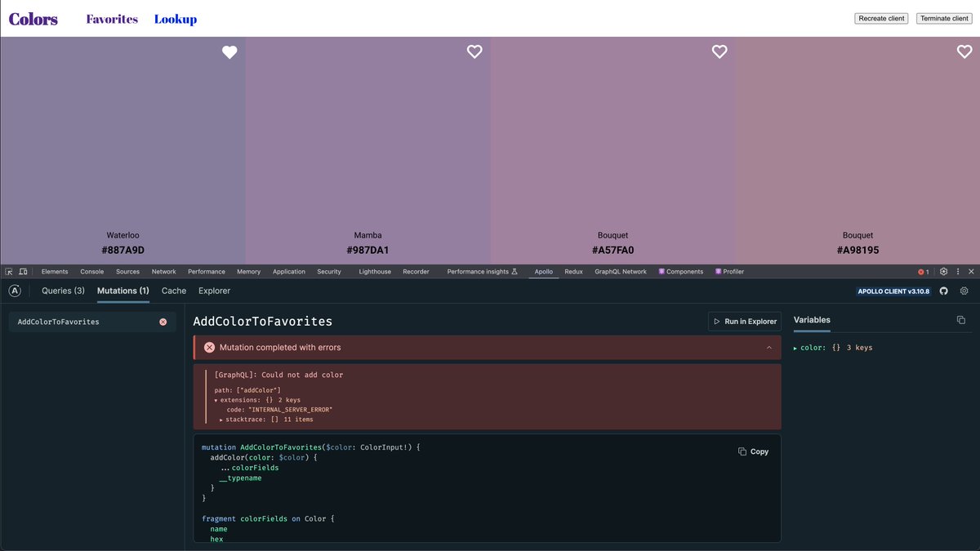Image resolution: width=980 pixels, height=551 pixels.
Task: Click the #A98195 Bouquet color swatch
Action: 857,150
